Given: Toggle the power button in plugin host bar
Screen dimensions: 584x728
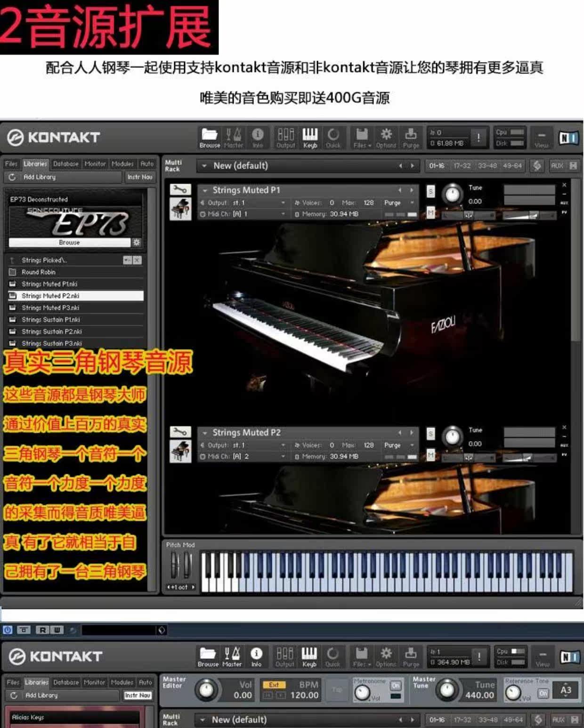Looking at the screenshot, I should pos(8,630).
